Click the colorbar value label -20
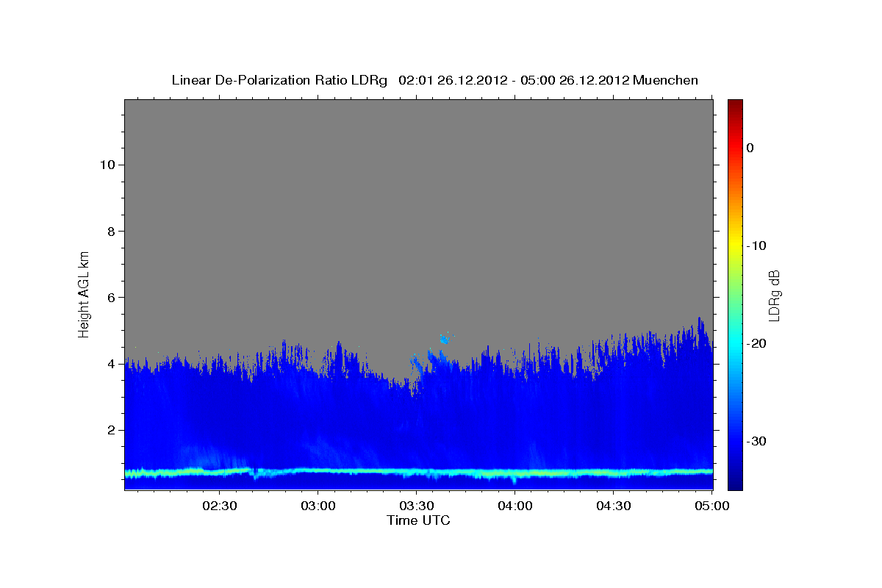The width and height of the screenshot is (882, 588). 757,343
